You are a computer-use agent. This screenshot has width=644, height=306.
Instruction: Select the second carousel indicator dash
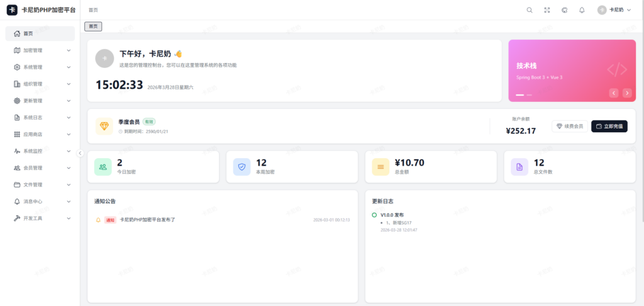[530, 94]
